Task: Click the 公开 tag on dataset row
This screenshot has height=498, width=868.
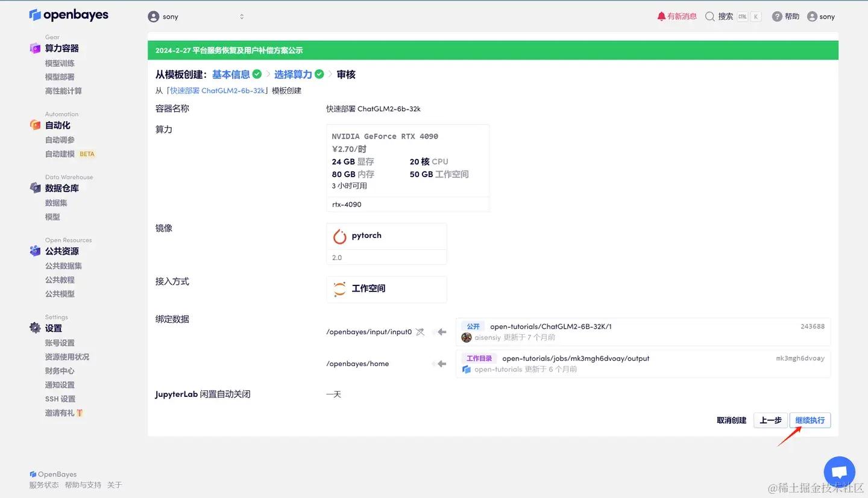Action: [x=473, y=326]
